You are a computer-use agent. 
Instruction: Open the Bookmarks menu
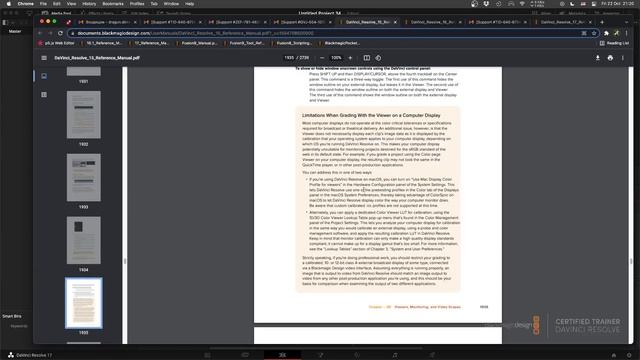click(x=113, y=4)
